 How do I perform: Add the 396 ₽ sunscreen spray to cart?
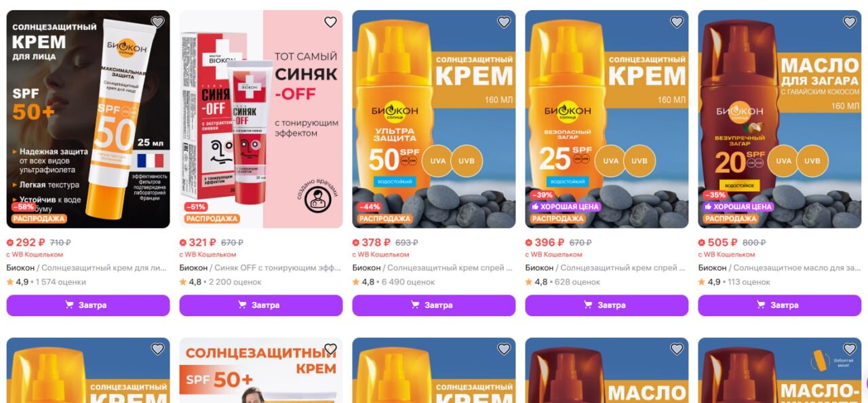607,305
